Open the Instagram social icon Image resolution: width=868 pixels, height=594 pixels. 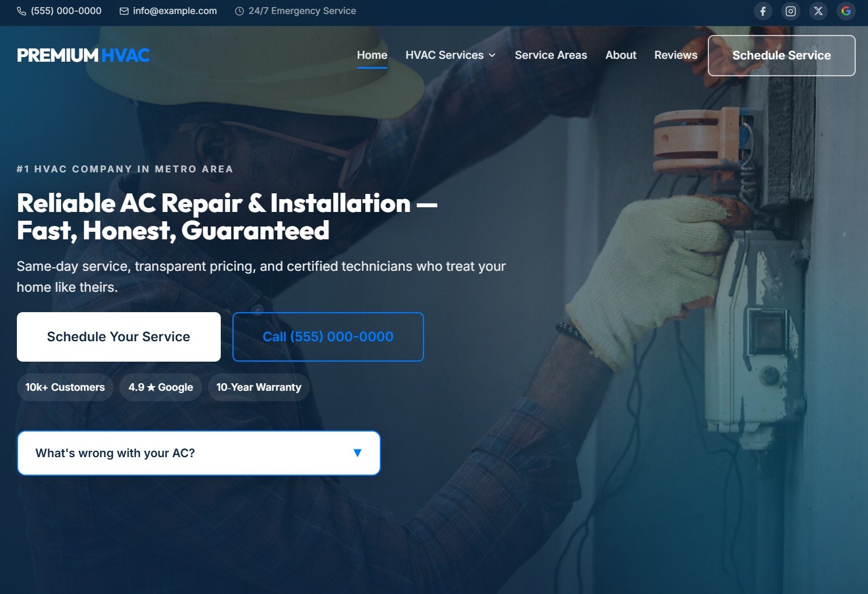tap(791, 11)
